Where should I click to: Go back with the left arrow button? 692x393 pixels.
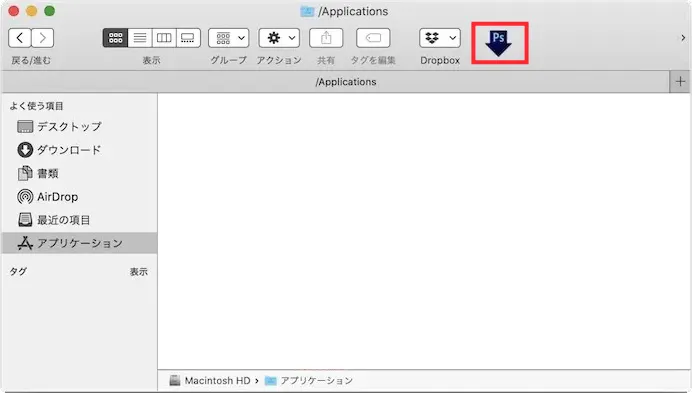20,38
